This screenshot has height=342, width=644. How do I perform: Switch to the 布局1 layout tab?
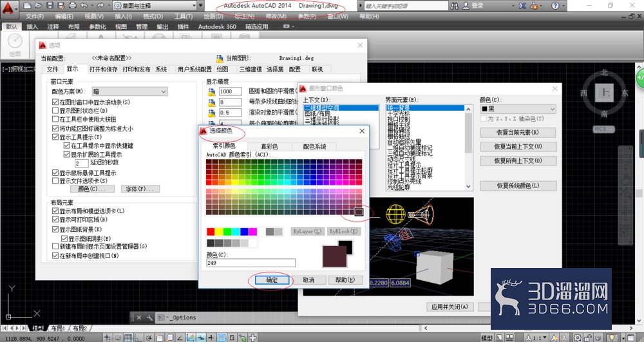pyautogui.click(x=58, y=328)
